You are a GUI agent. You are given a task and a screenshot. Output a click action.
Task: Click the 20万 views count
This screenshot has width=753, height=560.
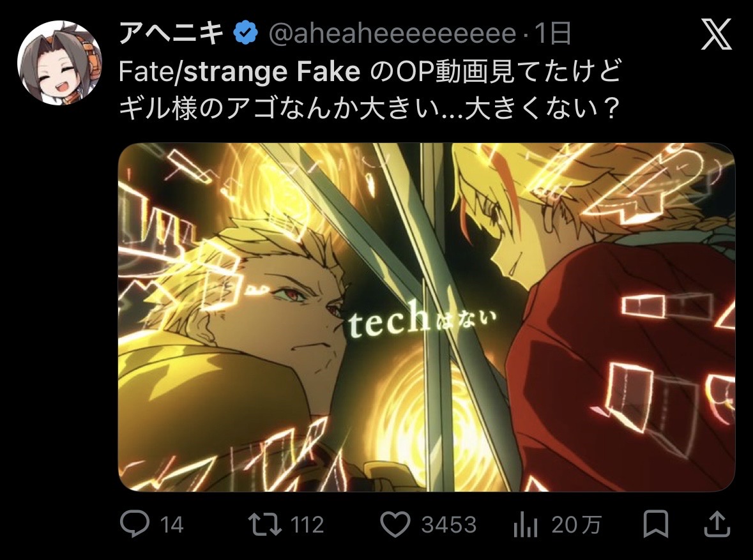pyautogui.click(x=576, y=524)
